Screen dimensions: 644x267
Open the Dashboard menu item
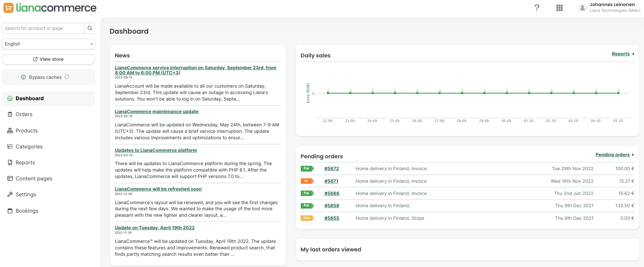(x=48, y=99)
